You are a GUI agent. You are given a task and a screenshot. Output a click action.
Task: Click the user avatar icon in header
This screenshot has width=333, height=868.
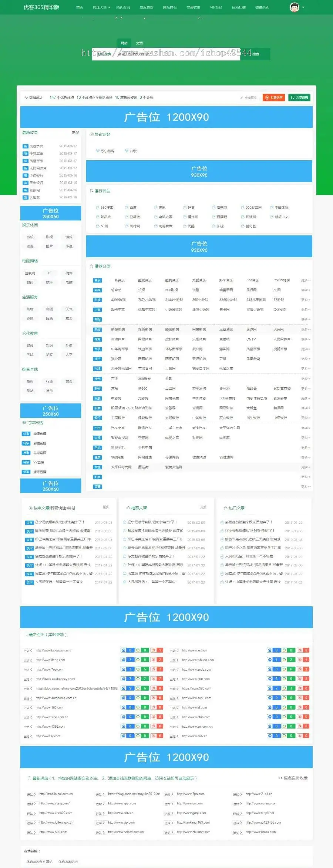[x=294, y=7]
